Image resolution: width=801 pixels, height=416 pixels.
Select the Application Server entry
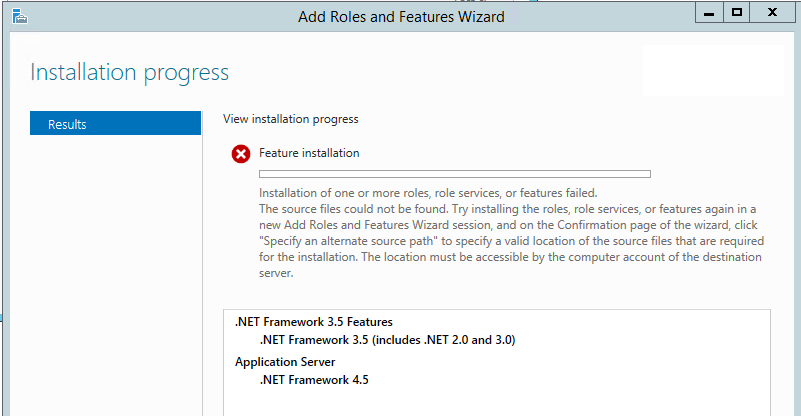[285, 362]
